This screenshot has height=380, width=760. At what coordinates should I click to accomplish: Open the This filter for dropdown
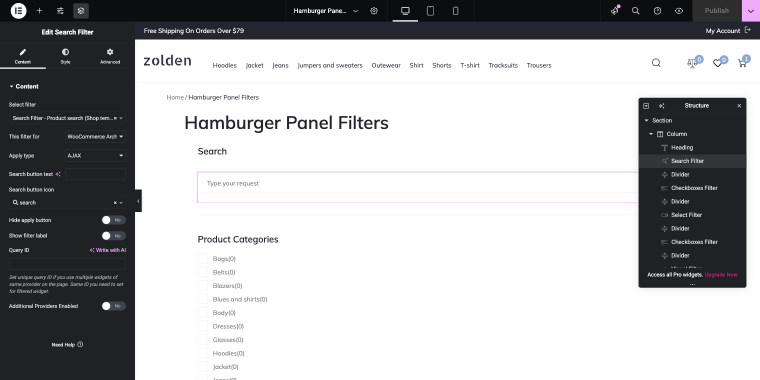[95, 137]
